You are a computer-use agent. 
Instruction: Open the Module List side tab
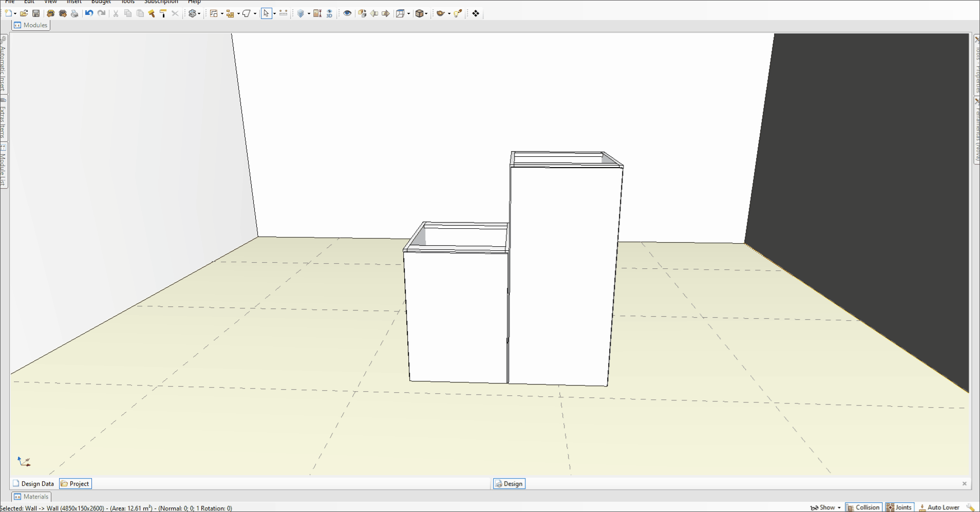coord(4,166)
